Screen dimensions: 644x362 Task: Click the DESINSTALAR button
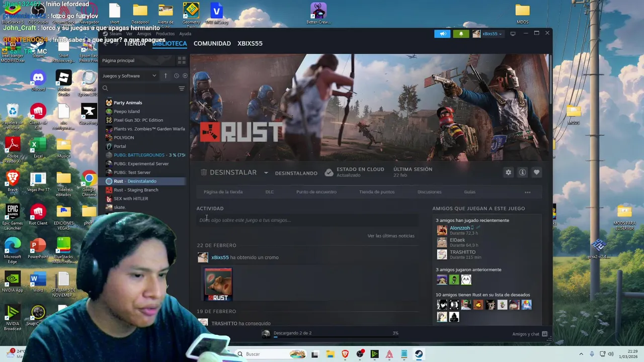(229, 172)
